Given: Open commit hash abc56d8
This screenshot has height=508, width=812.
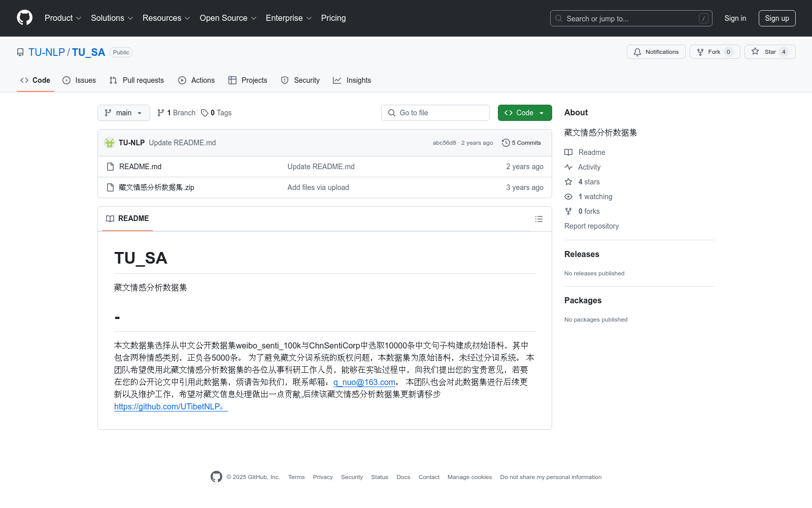Looking at the screenshot, I should click(444, 143).
